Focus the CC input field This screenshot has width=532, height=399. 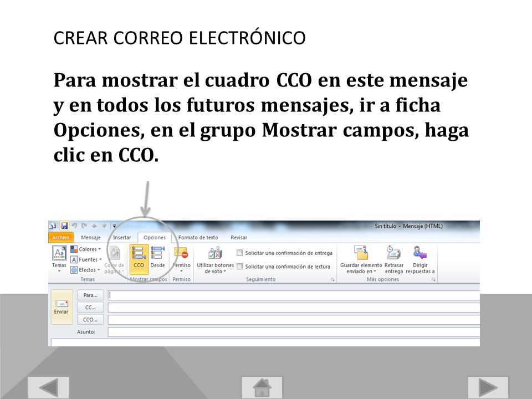(294, 308)
